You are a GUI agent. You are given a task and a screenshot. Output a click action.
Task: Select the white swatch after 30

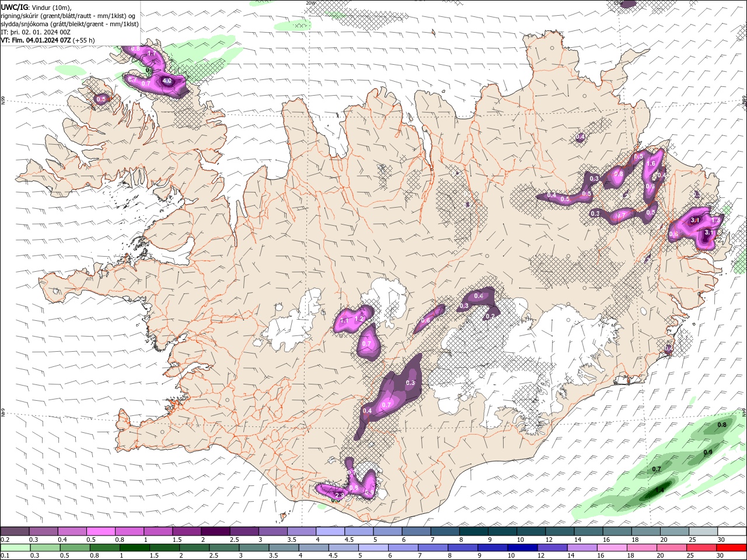(732, 531)
